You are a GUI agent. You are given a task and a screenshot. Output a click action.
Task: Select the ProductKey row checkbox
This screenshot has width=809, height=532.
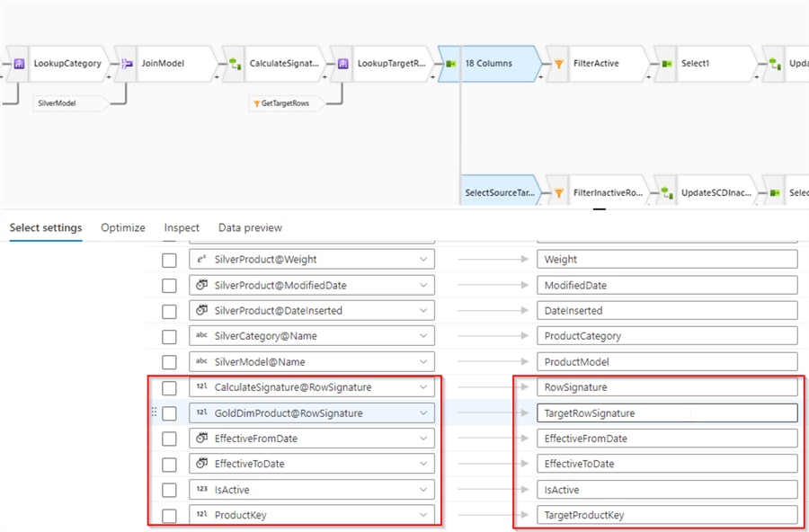(x=169, y=516)
